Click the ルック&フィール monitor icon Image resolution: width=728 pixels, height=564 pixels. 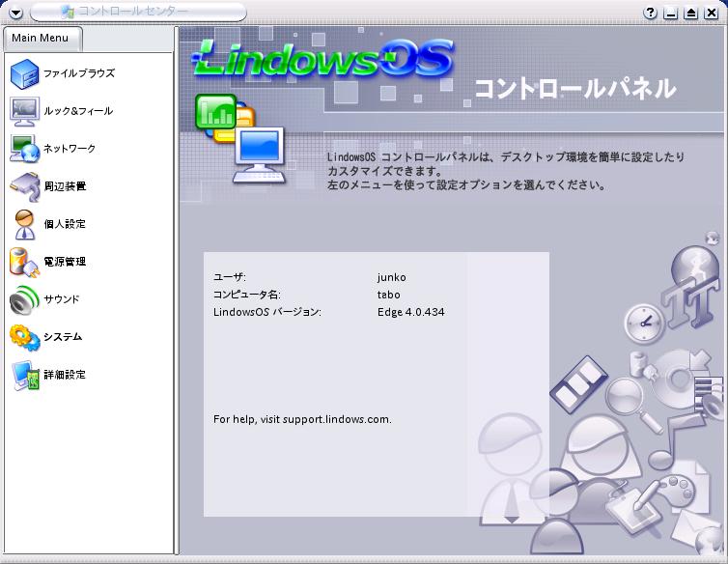pos(24,111)
